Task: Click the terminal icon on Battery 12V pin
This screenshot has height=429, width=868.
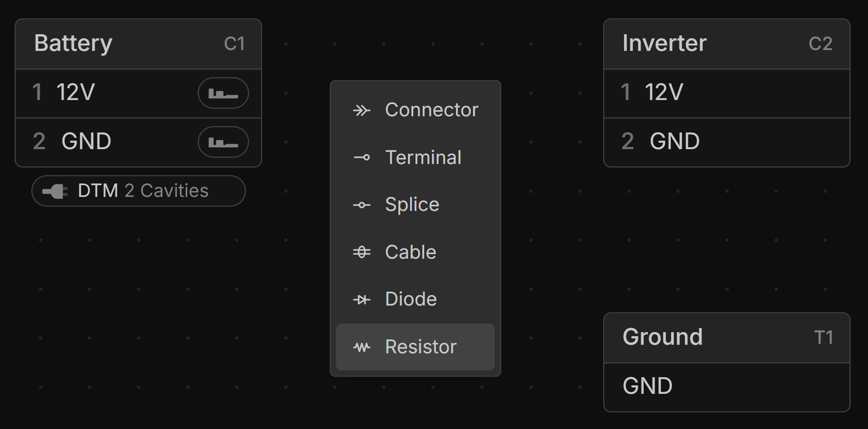Action: 223,93
